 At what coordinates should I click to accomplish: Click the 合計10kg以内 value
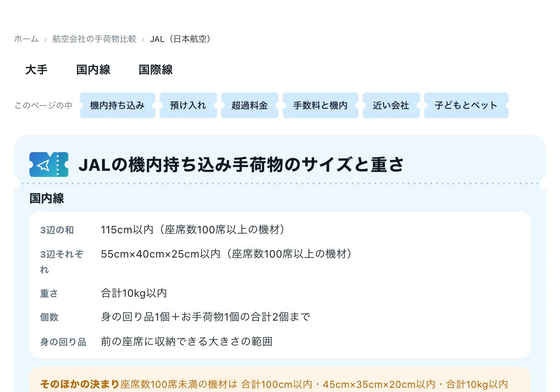click(x=134, y=293)
